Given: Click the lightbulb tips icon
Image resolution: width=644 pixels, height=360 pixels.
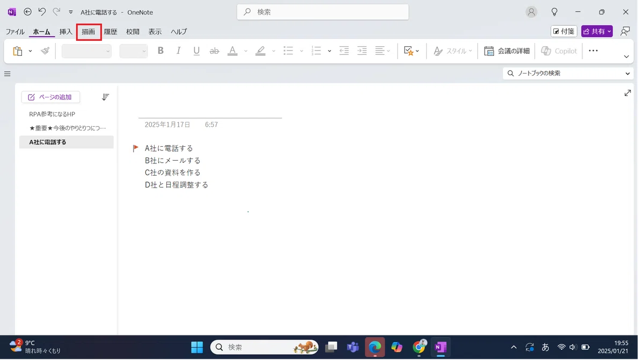Looking at the screenshot, I should (554, 12).
